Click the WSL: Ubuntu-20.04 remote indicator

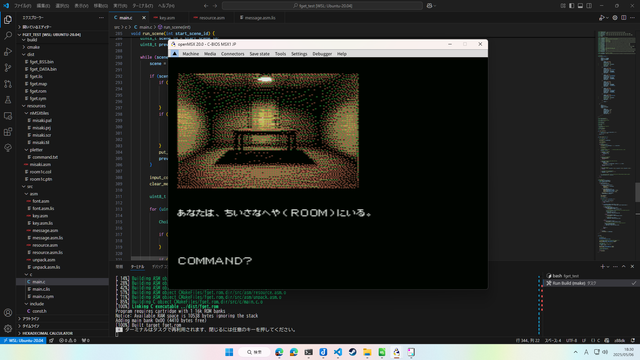pyautogui.click(x=24, y=340)
